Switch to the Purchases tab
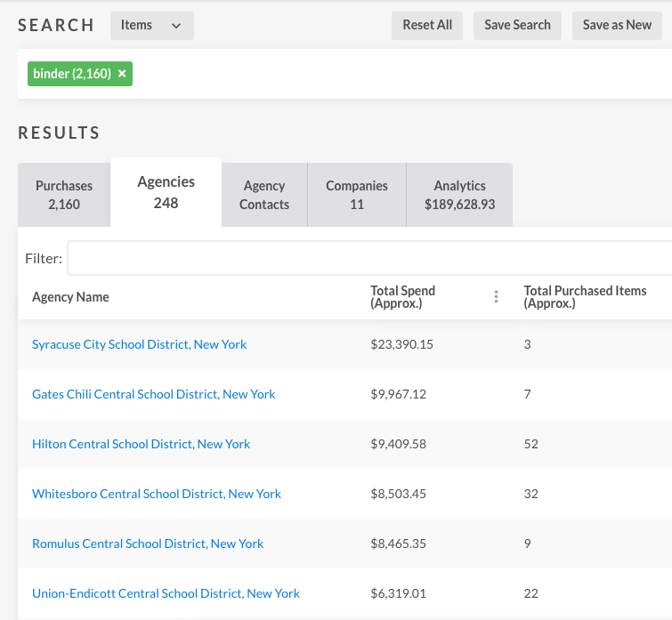The width and height of the screenshot is (672, 620). click(64, 195)
